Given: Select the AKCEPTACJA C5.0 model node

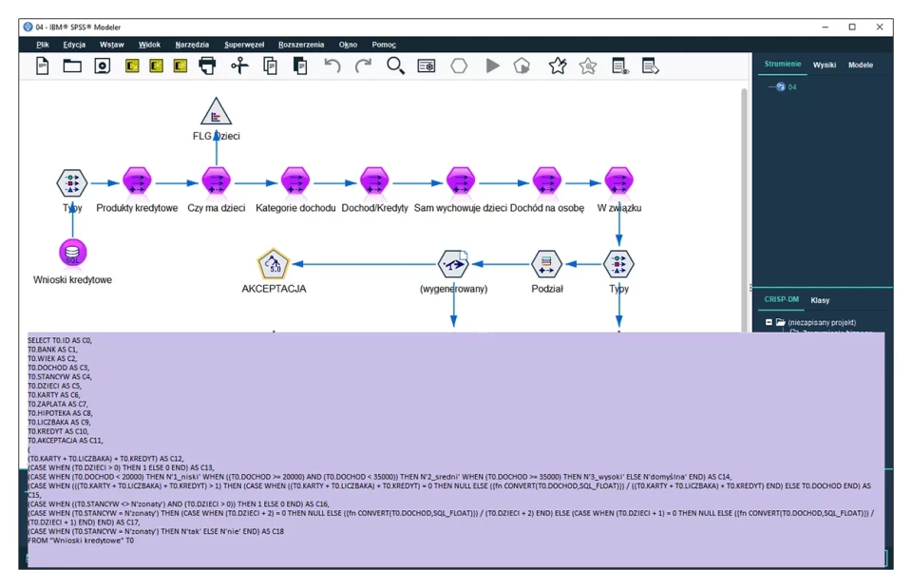Looking at the screenshot, I should click(274, 263).
